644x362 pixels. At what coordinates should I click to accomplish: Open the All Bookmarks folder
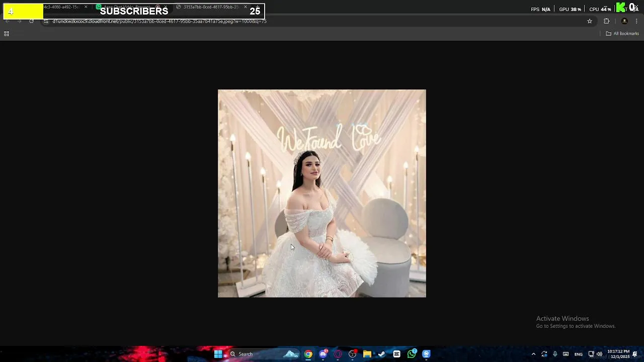pos(622,34)
